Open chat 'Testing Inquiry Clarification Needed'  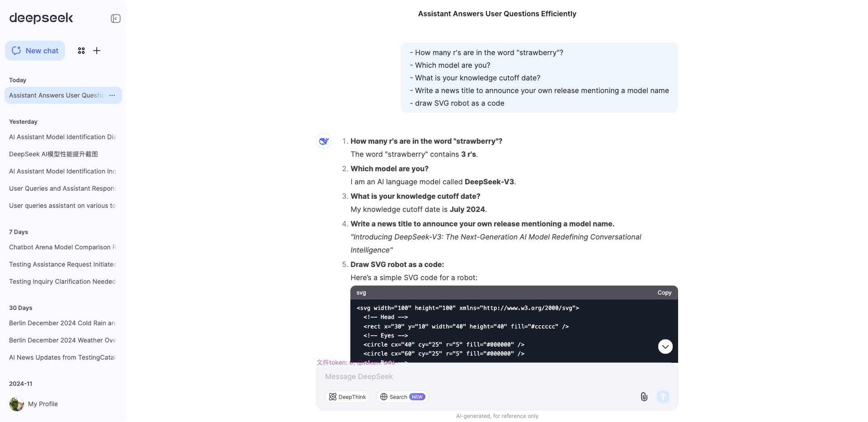pyautogui.click(x=63, y=281)
